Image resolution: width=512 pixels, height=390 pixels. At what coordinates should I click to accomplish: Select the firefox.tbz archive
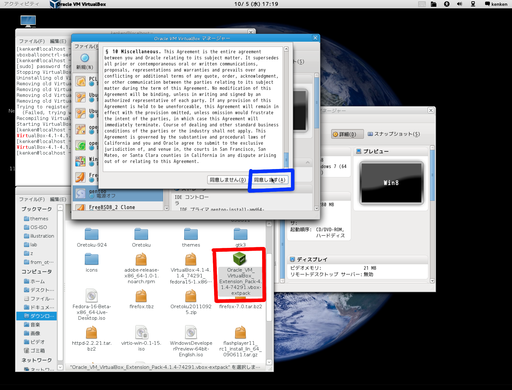pyautogui.click(x=141, y=299)
